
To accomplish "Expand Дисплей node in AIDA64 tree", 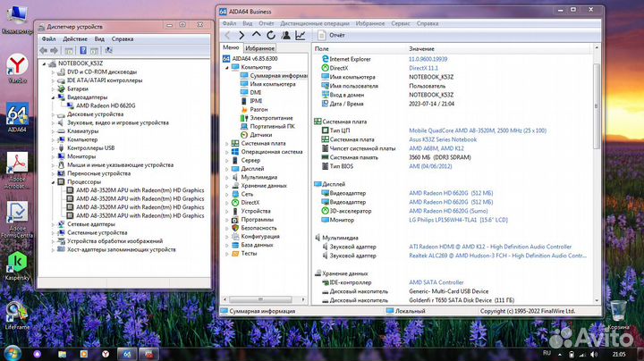I will pyautogui.click(x=226, y=169).
